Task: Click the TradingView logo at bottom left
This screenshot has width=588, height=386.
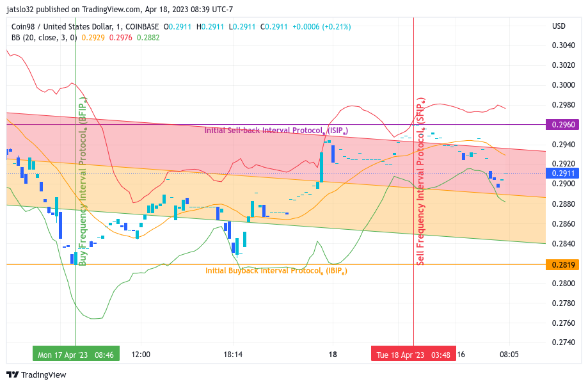Action: [36, 374]
